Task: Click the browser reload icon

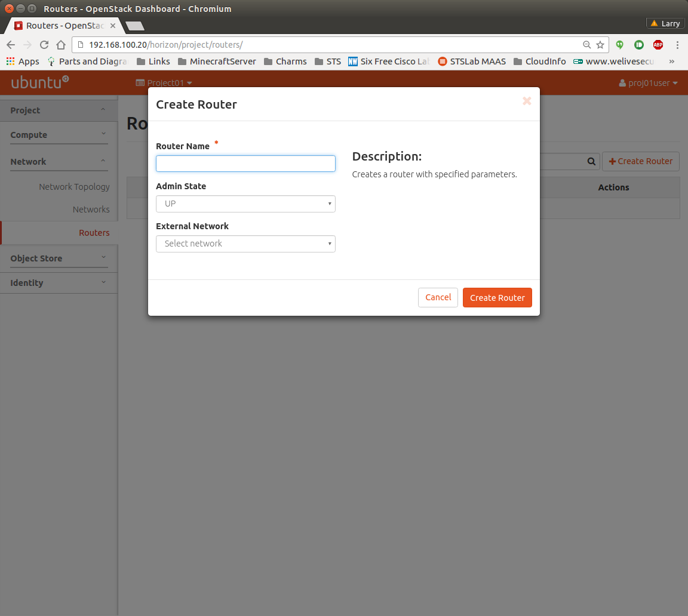Action: click(x=44, y=45)
